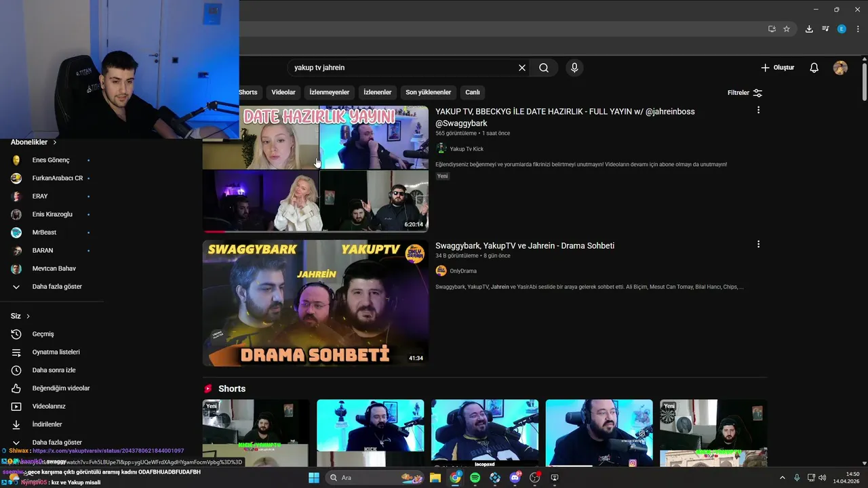This screenshot has width=868, height=488.
Task: Clear the search box with the X icon
Action: (522, 68)
